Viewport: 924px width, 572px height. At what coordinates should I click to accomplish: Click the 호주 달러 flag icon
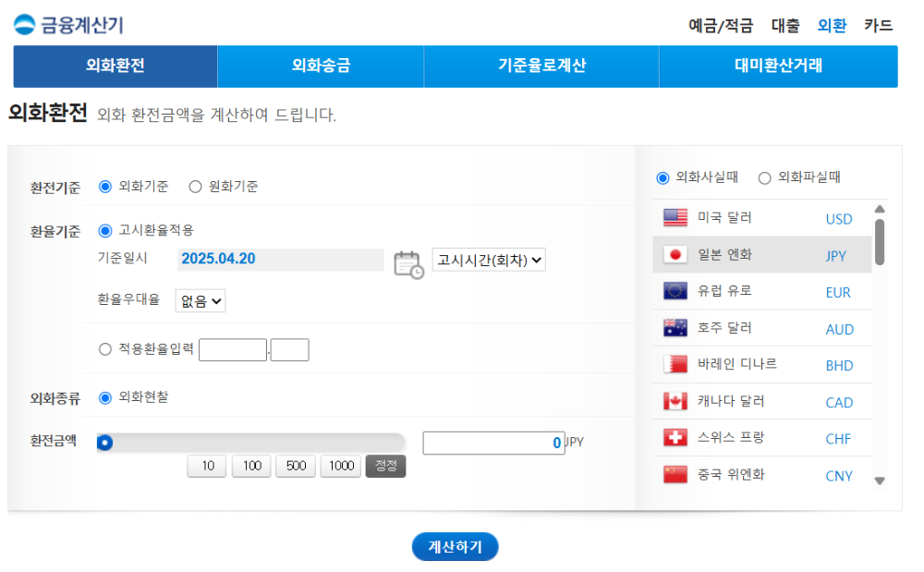[x=675, y=328]
